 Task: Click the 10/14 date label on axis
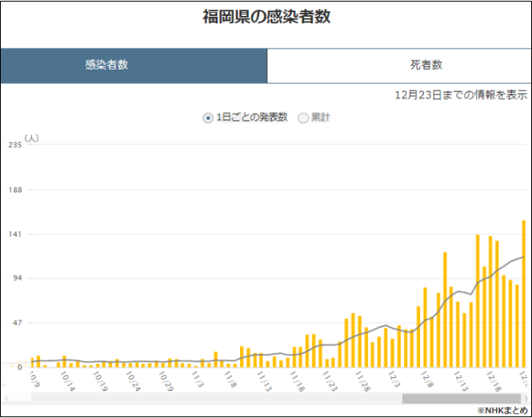coord(67,382)
